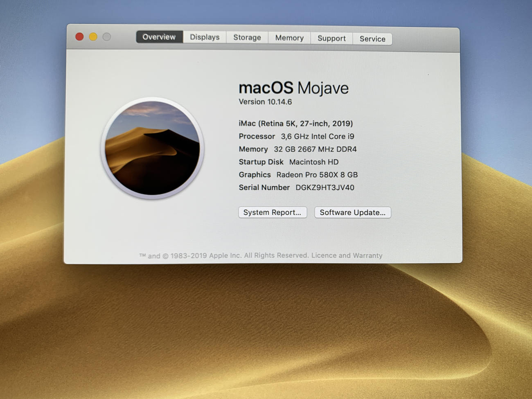Show the Service tab
532x399 pixels.
(372, 39)
